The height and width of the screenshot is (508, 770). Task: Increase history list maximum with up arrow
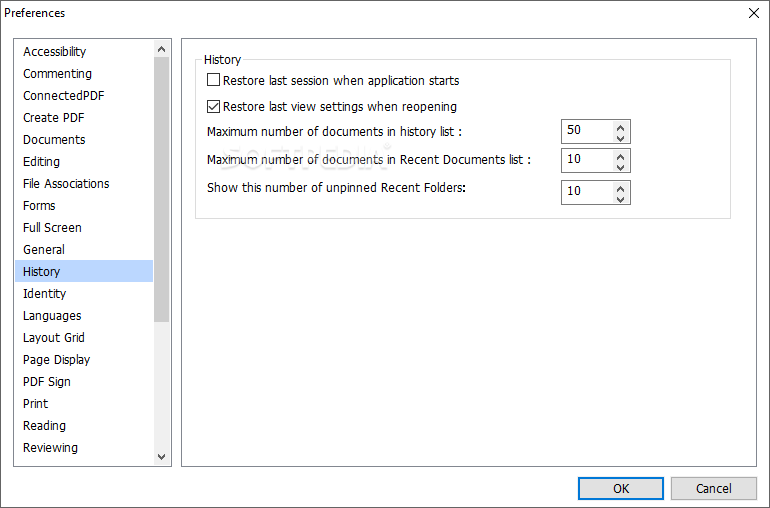coord(620,127)
